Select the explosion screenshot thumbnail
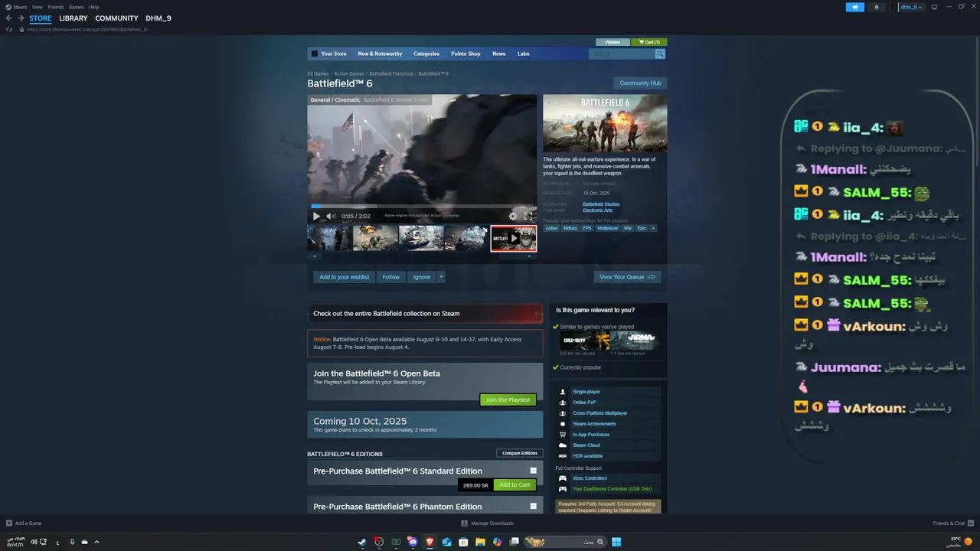The image size is (980, 551). pyautogui.click(x=375, y=238)
